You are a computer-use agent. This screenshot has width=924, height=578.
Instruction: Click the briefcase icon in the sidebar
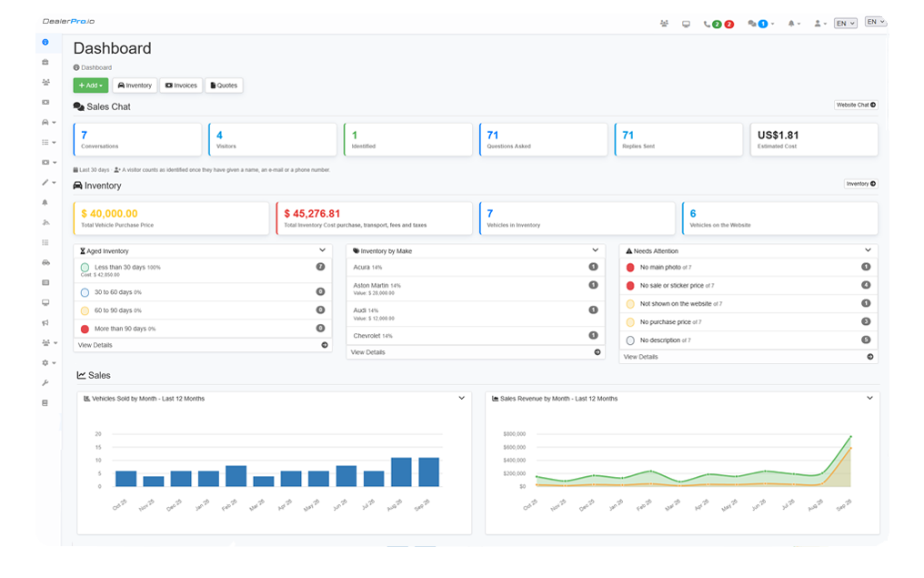45,63
